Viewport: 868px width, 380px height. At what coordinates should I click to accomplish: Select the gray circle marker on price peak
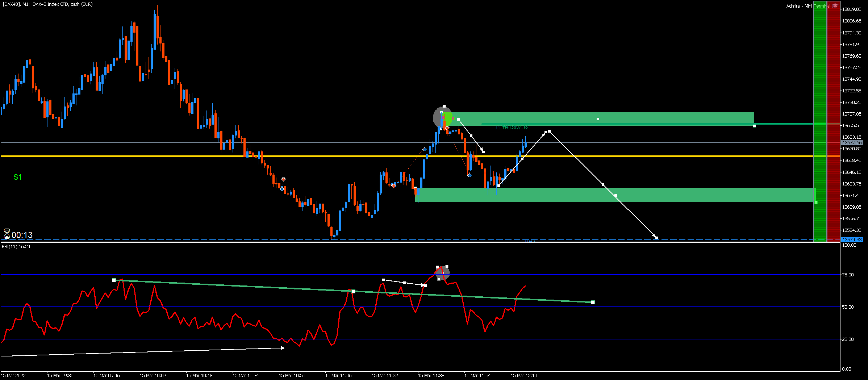[x=442, y=117]
